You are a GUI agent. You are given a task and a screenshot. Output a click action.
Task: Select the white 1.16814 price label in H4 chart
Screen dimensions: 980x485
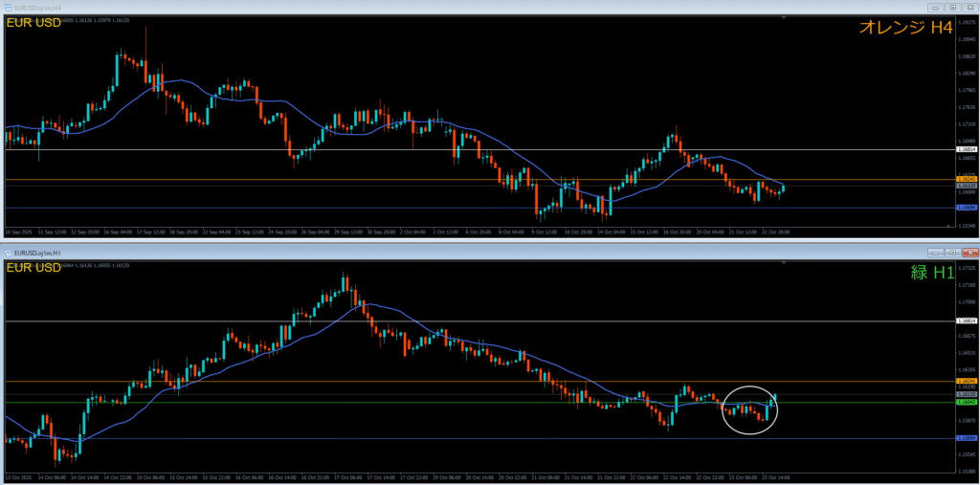click(967, 149)
